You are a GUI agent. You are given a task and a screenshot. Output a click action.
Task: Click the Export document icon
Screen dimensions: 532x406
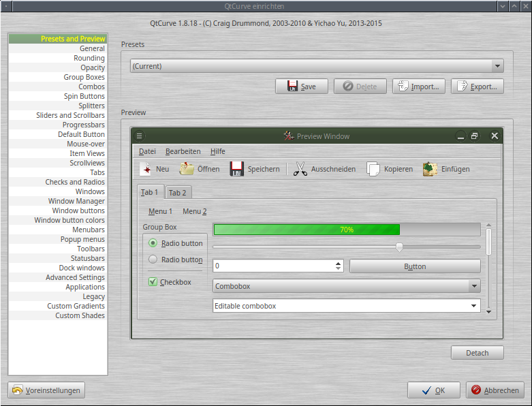pos(462,86)
